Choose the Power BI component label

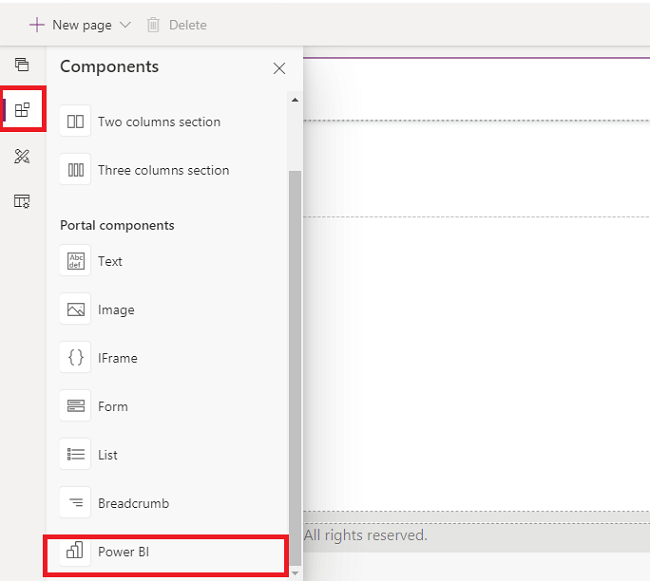(x=124, y=552)
